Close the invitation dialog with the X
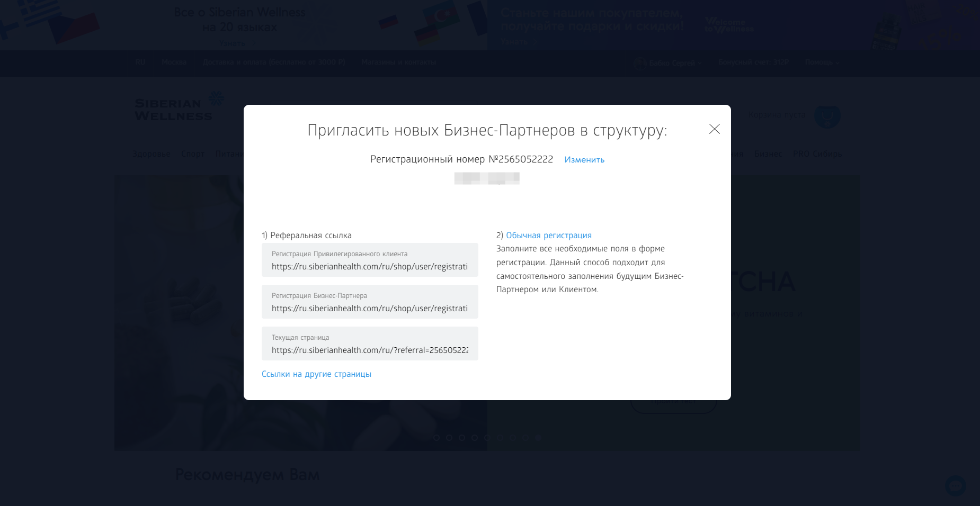The height and width of the screenshot is (506, 980). point(714,129)
